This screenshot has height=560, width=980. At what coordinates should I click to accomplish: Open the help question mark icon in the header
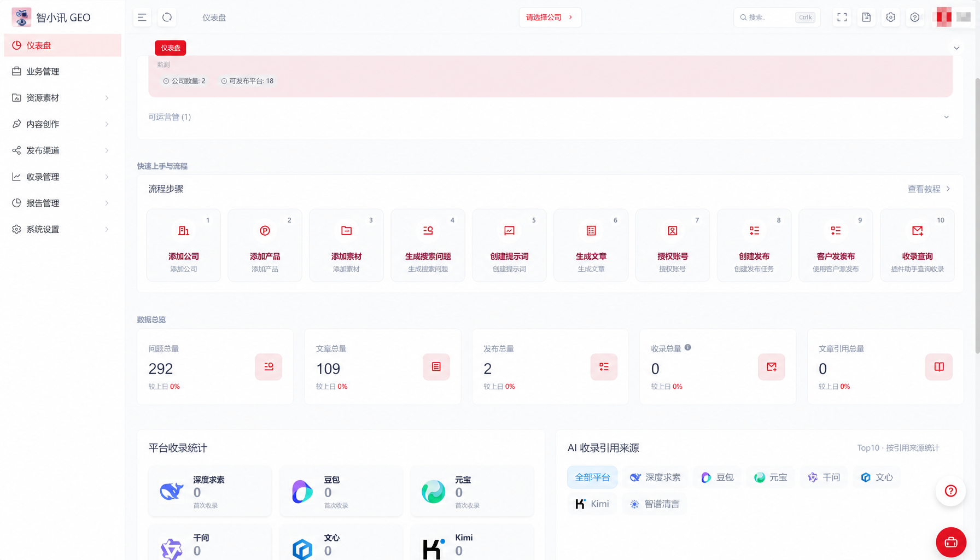tap(915, 17)
